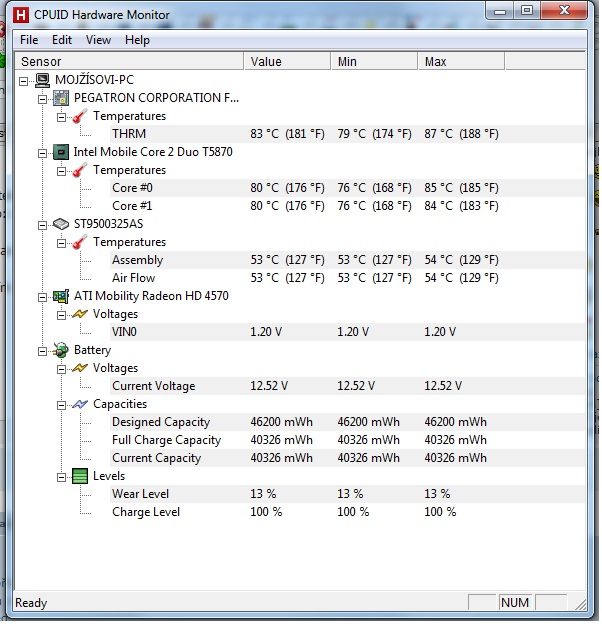Collapse the Intel Mobile Core 2 Duo node
Screen dimensions: 602x624
tap(42, 153)
